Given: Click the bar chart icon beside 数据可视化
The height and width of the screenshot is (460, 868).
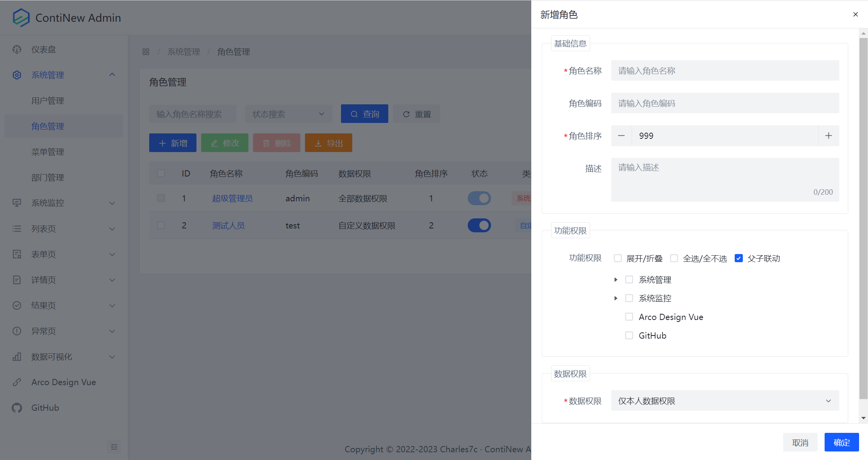Looking at the screenshot, I should [x=17, y=356].
